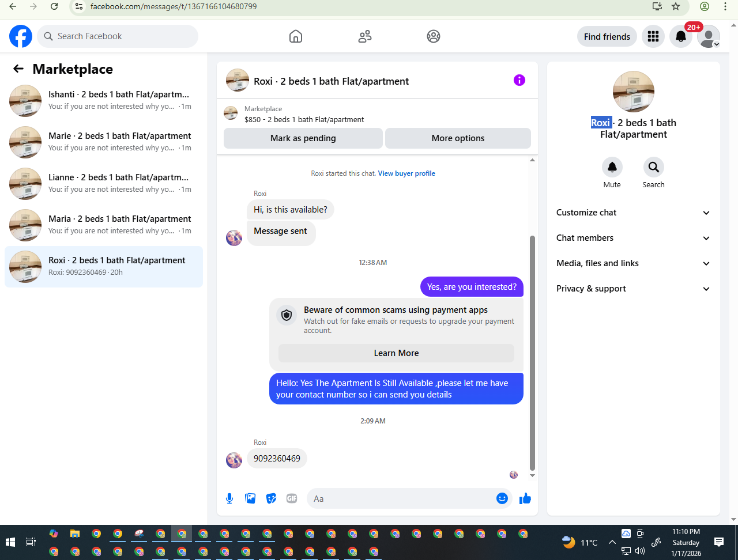Open the Facebook menu grid icon
The height and width of the screenshot is (560, 738).
(653, 36)
